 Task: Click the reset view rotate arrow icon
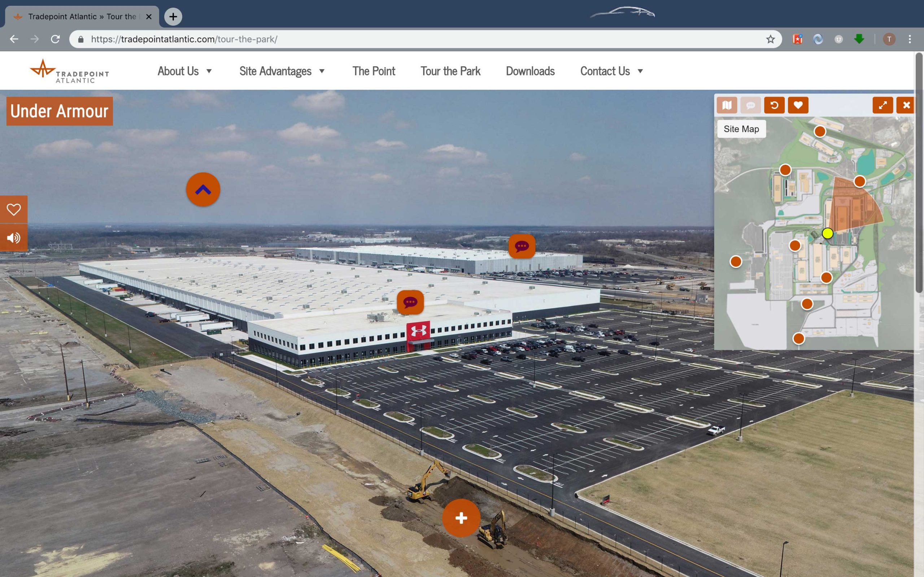coord(774,105)
